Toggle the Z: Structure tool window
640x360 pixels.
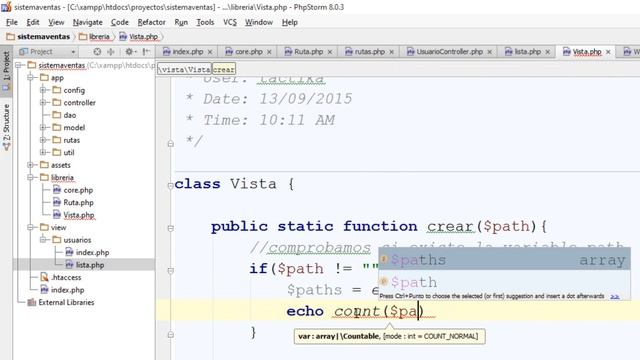(6, 127)
